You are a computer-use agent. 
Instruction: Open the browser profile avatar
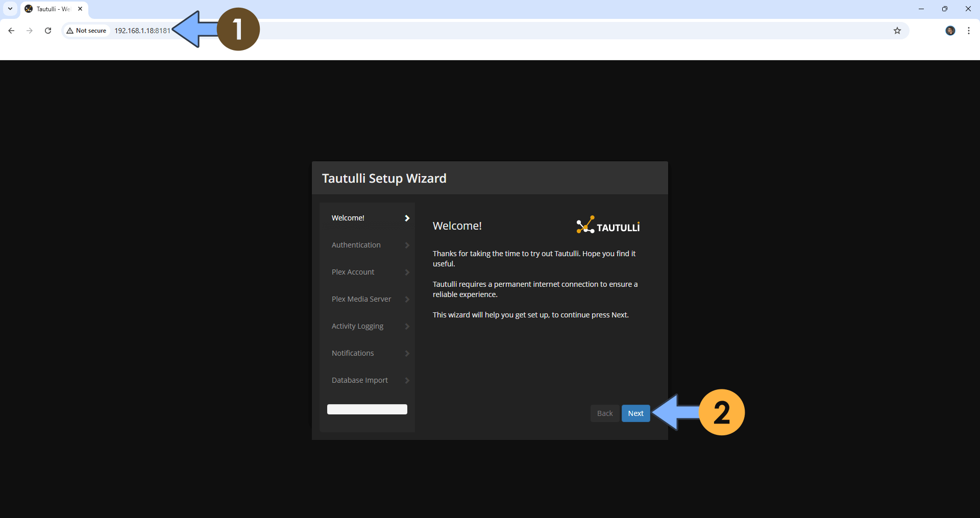pyautogui.click(x=950, y=31)
